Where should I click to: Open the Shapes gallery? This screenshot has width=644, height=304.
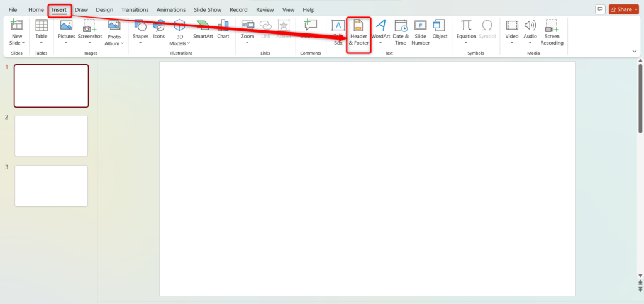pyautogui.click(x=141, y=31)
